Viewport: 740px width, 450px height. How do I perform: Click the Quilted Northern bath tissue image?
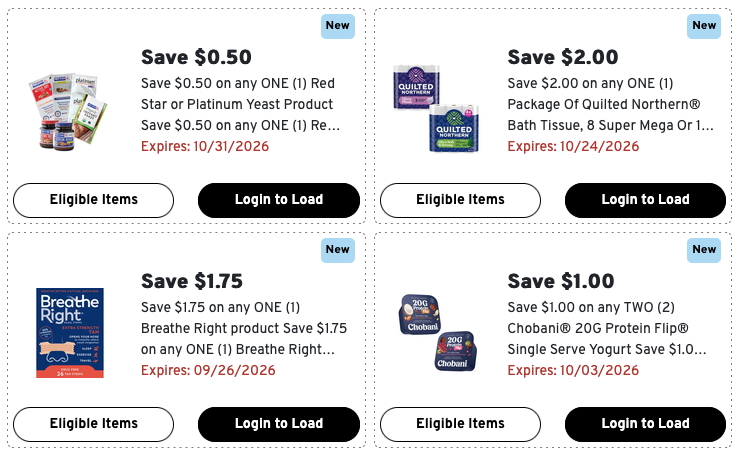point(436,108)
